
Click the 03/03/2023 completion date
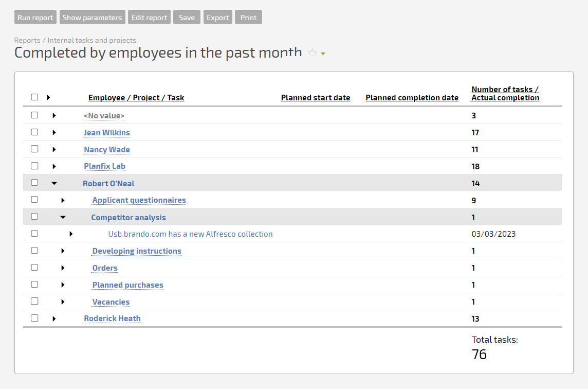(x=493, y=234)
